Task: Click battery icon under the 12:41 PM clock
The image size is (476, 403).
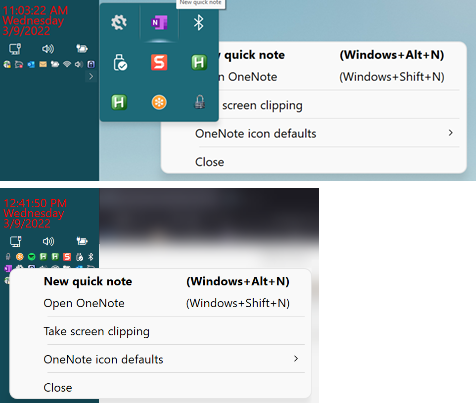Action: [x=82, y=241]
